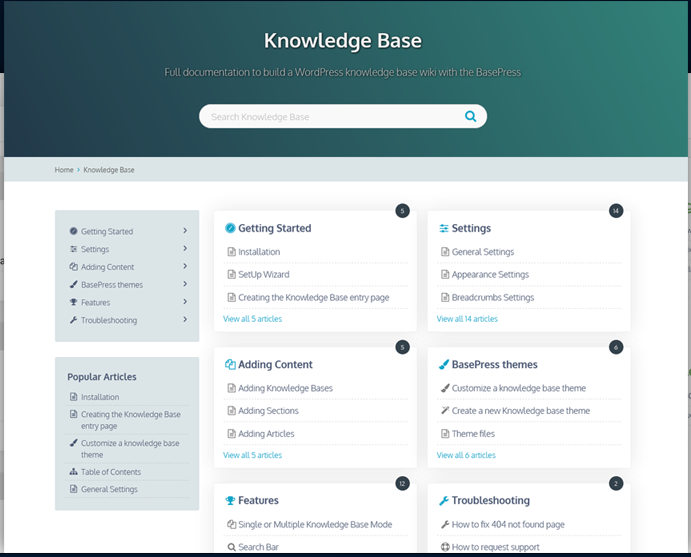Open Adding Articles article

266,434
